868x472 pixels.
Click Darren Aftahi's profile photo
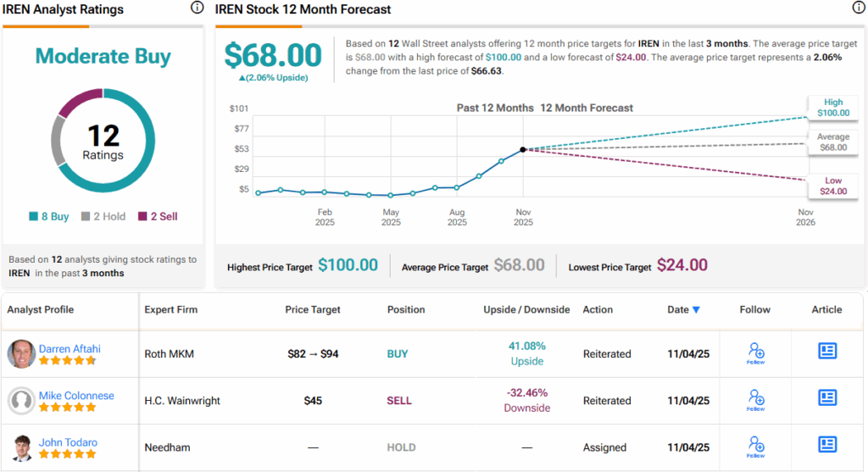(20, 354)
